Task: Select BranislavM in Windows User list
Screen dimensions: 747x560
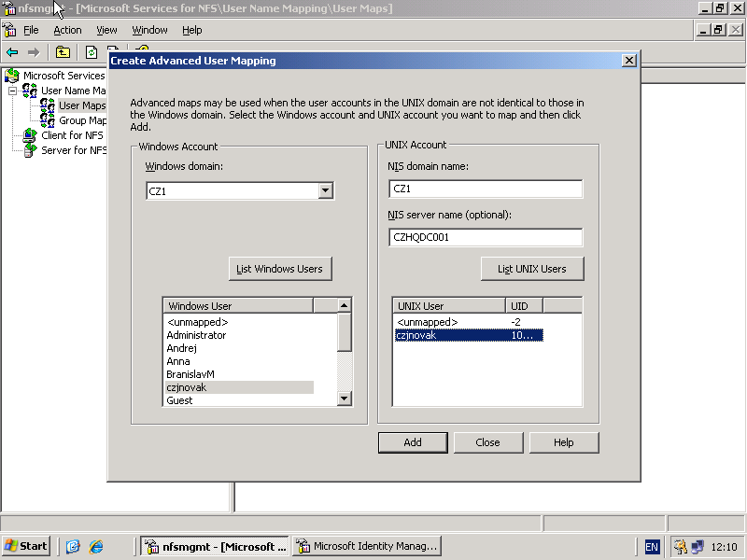Action: pos(190,374)
